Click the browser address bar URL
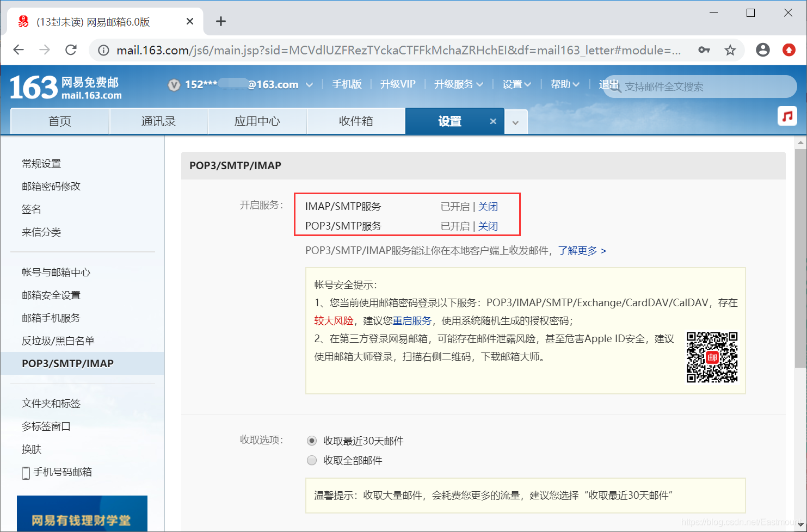 [x=398, y=51]
